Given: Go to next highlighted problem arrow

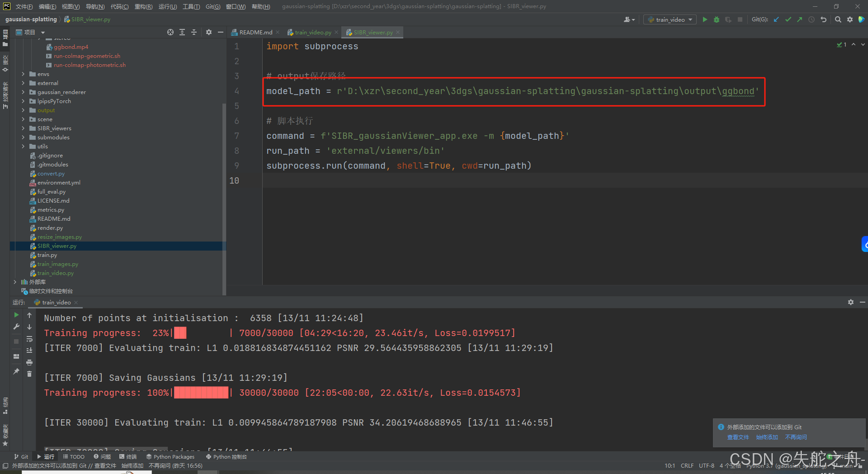Looking at the screenshot, I should tap(863, 44).
